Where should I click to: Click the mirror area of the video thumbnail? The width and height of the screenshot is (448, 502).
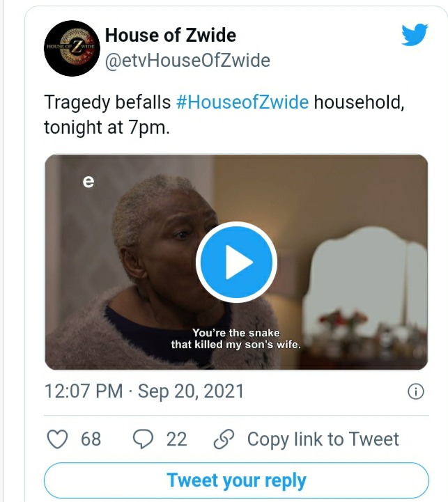tap(365, 282)
